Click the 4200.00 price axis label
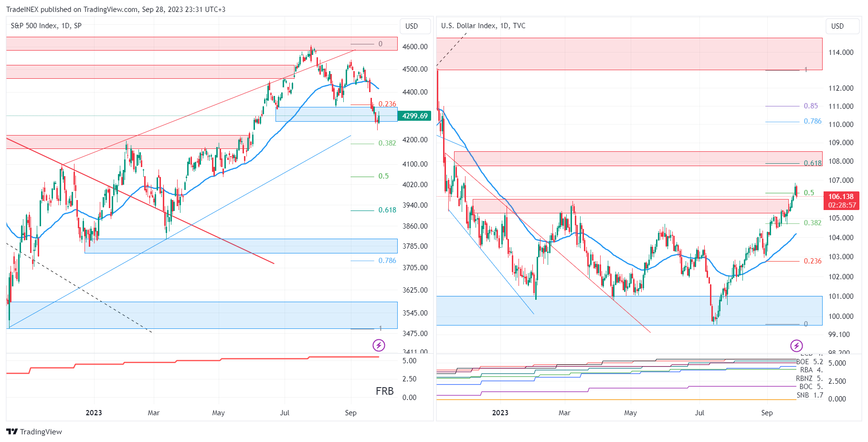868x442 pixels. 415,140
